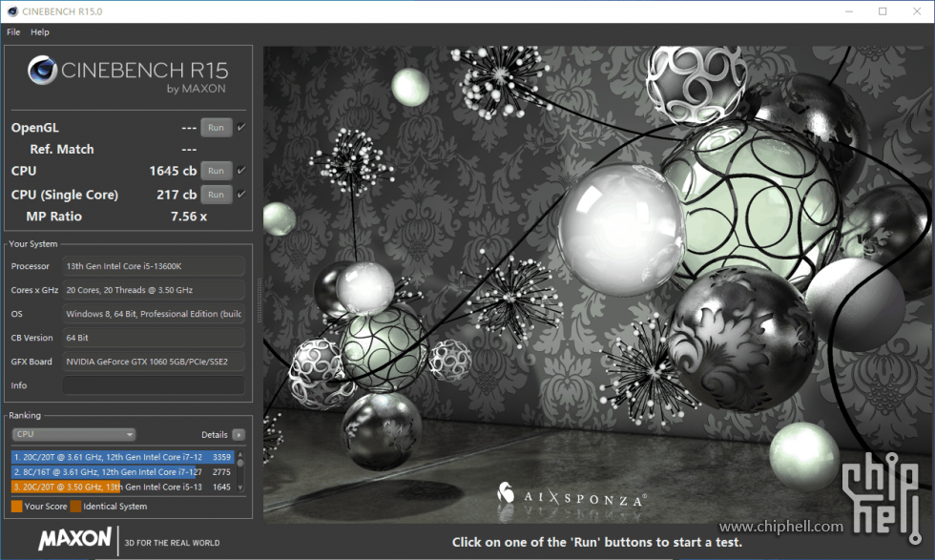Click the MP Ratio value 7.56 x
This screenshot has width=935, height=560.
(189, 217)
